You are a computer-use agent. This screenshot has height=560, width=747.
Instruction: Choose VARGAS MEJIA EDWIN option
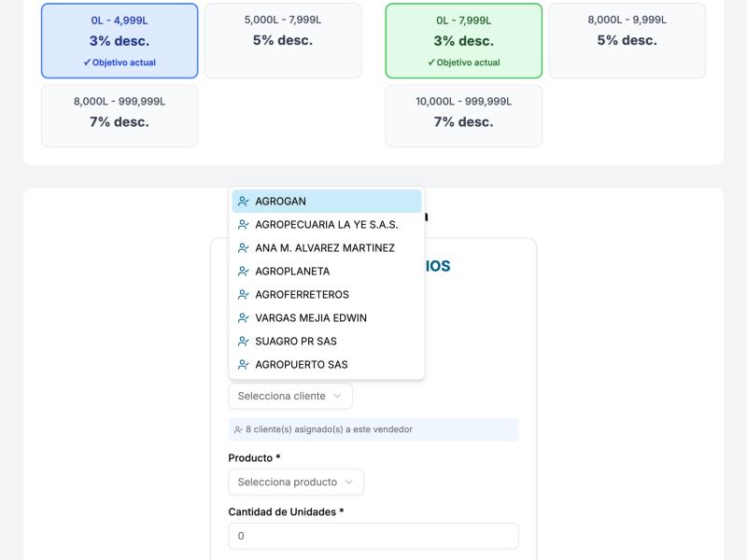pyautogui.click(x=326, y=317)
